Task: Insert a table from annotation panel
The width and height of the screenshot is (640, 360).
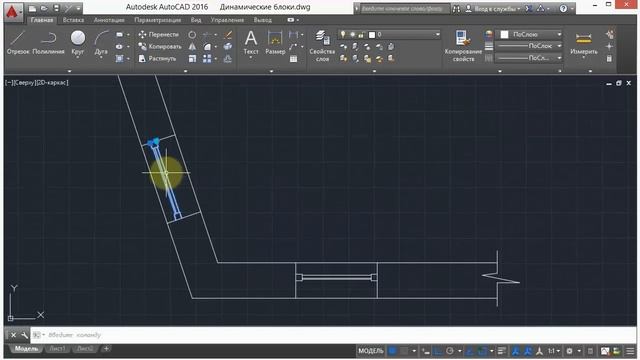Action: point(293,59)
